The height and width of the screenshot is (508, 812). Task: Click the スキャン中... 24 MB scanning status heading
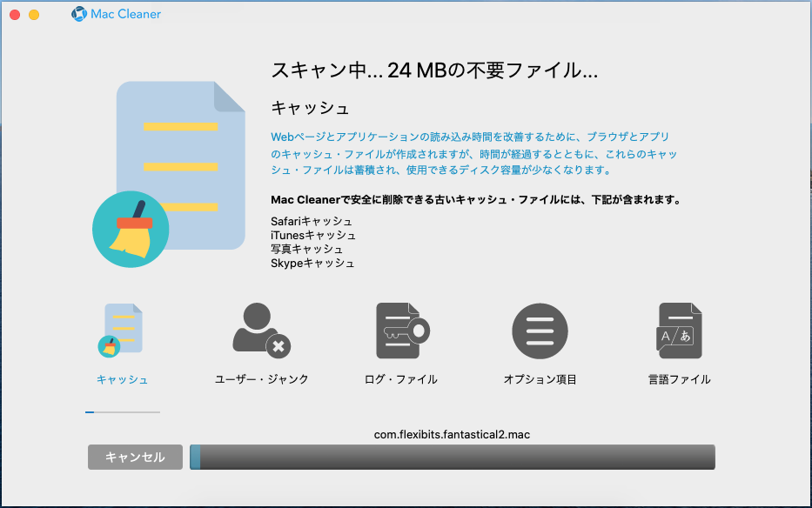click(x=434, y=70)
